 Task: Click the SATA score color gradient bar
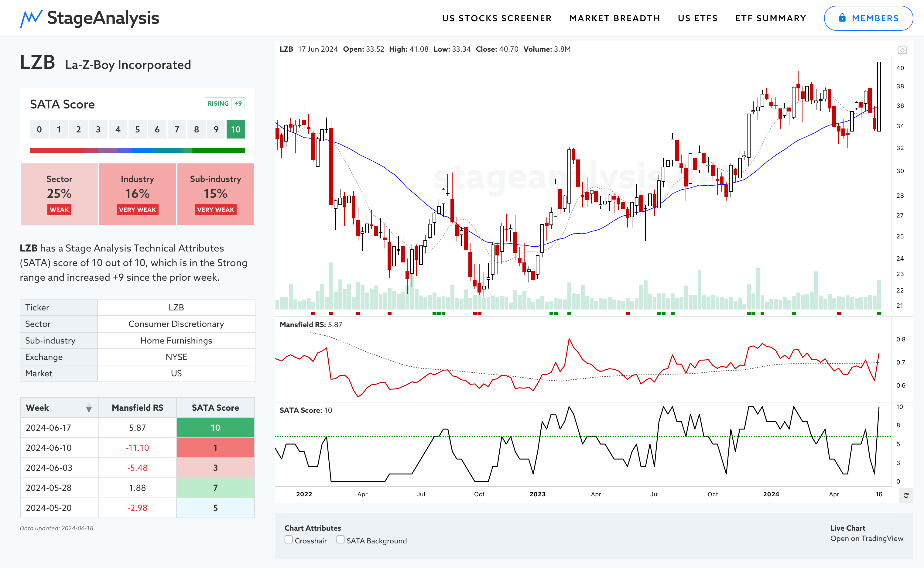138,151
